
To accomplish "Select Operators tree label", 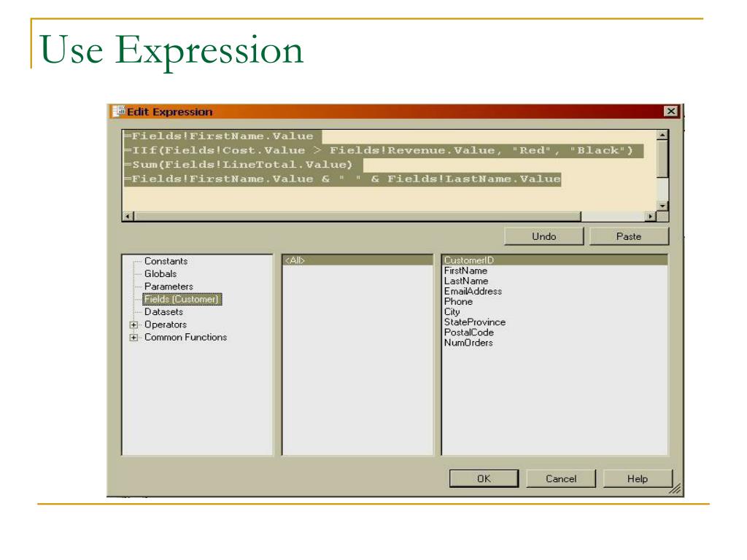I will pos(166,324).
